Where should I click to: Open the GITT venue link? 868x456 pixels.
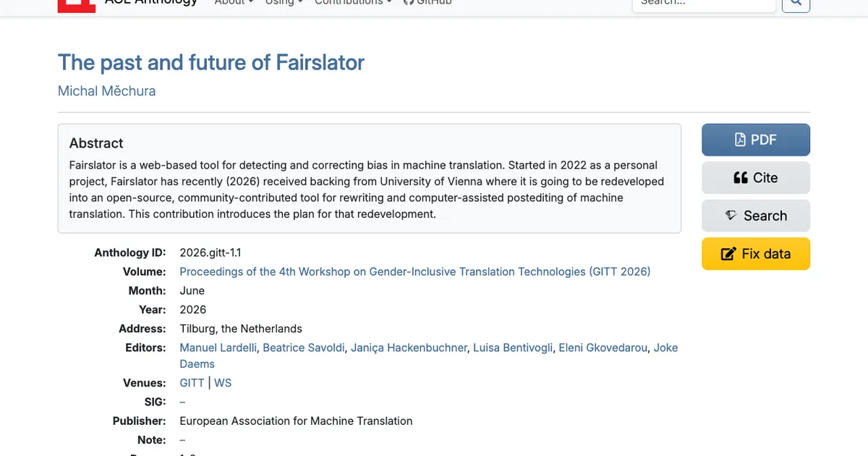[192, 383]
